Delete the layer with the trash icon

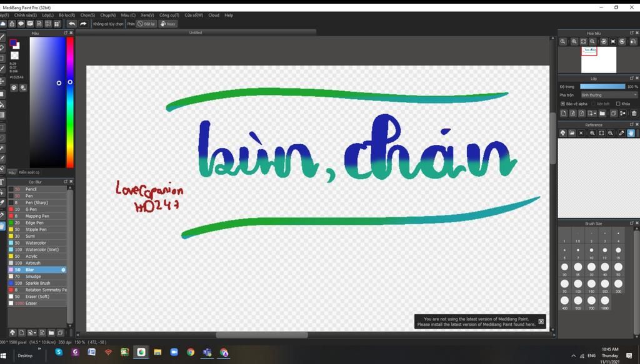(634, 113)
